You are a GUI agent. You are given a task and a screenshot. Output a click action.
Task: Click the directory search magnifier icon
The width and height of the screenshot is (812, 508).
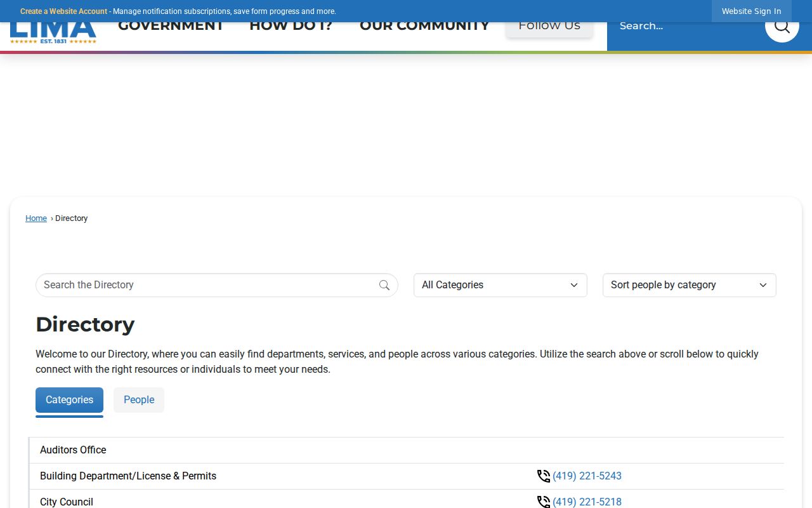coord(384,285)
